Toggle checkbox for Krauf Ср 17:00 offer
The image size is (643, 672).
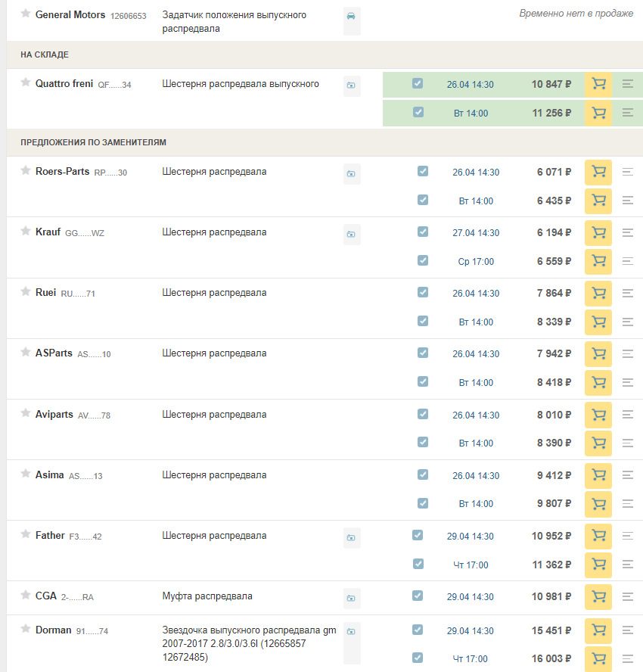[423, 261]
